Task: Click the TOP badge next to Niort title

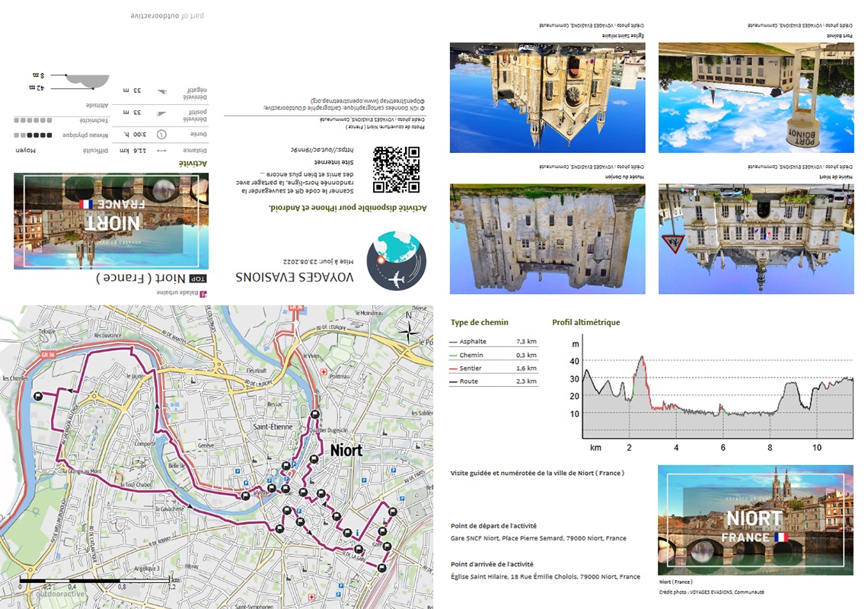Action: [x=198, y=279]
